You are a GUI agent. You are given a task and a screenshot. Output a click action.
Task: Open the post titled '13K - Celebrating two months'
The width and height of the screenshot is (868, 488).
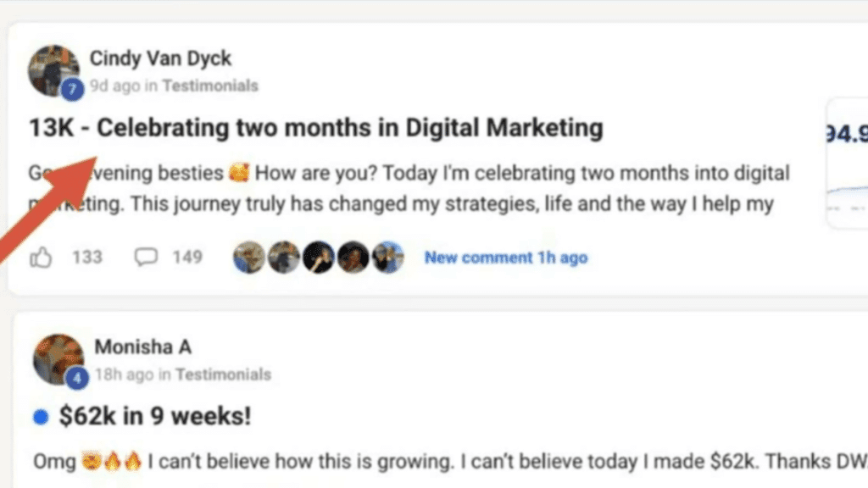317,127
